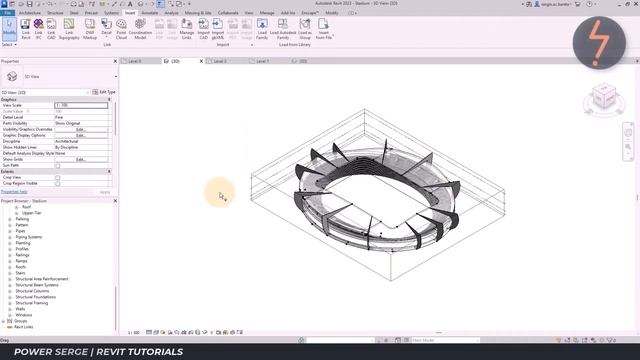Click the Edit Type button
The image size is (640, 360).
click(104, 92)
